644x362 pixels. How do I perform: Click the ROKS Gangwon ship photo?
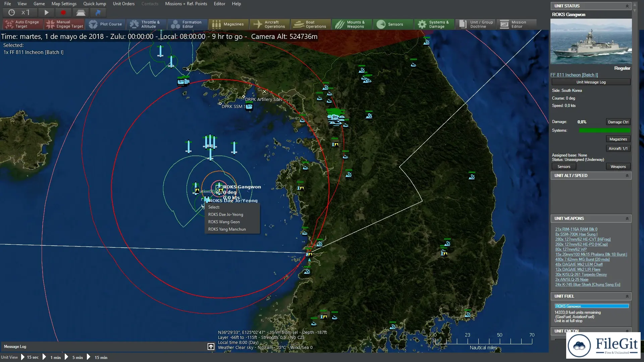pos(591,41)
